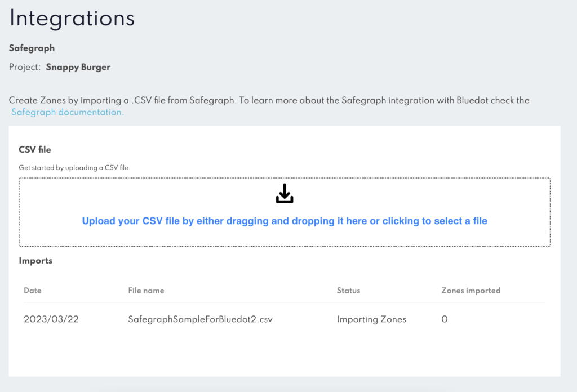This screenshot has width=577, height=392.
Task: Click the Importing Zones status text
Action: (x=371, y=319)
